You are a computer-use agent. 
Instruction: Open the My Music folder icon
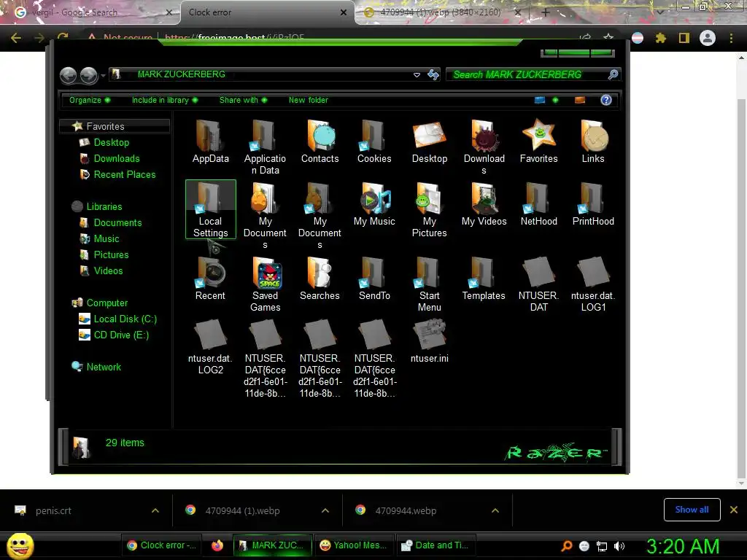pyautogui.click(x=374, y=198)
